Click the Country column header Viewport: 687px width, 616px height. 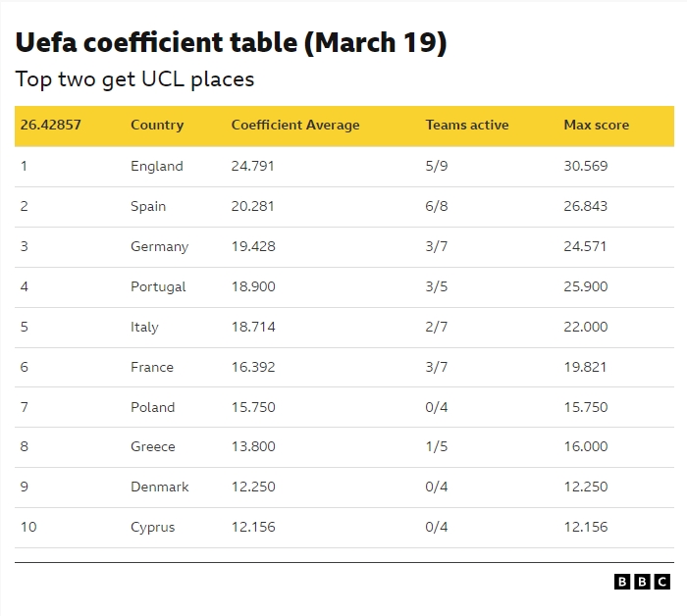(x=157, y=126)
